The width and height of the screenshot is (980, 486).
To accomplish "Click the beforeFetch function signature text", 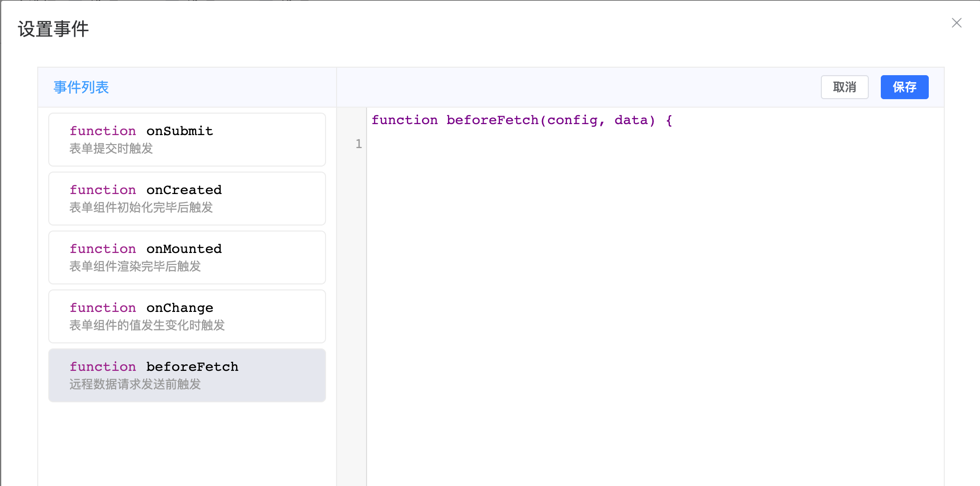I will point(492,120).
